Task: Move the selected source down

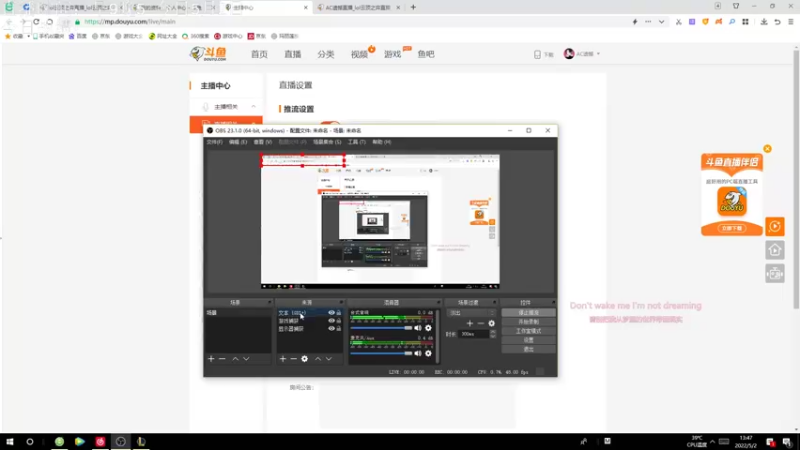Action: (329, 359)
